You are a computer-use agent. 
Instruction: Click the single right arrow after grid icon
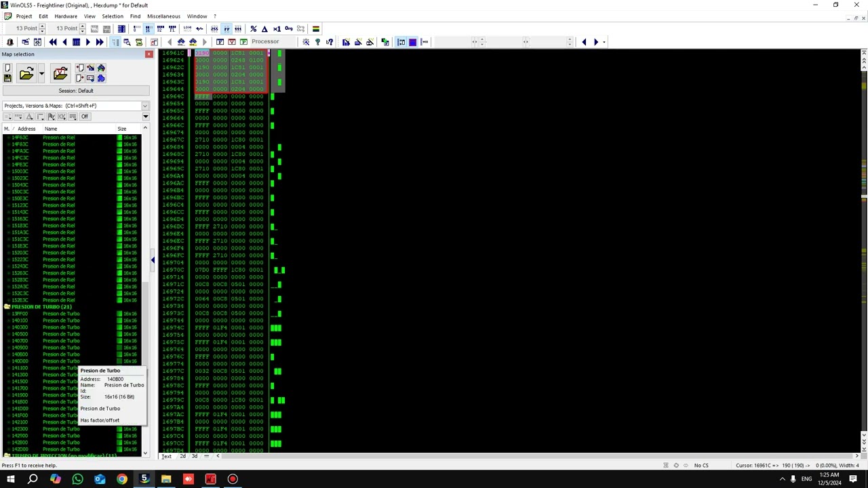click(87, 42)
